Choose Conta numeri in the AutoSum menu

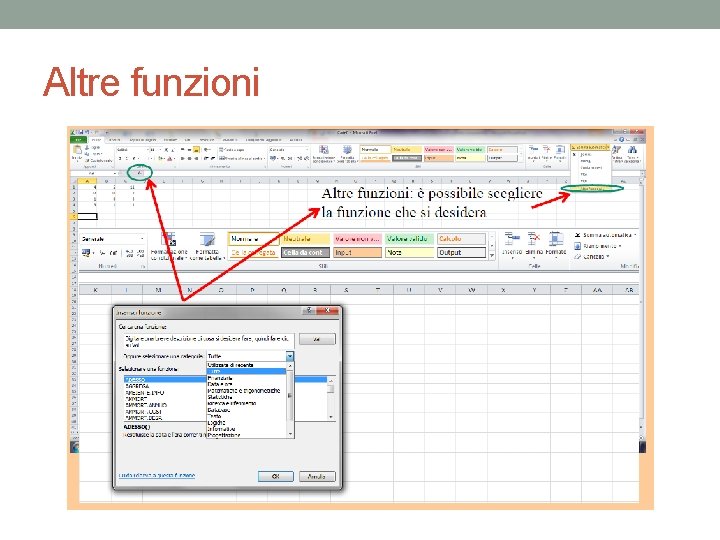coord(591,168)
